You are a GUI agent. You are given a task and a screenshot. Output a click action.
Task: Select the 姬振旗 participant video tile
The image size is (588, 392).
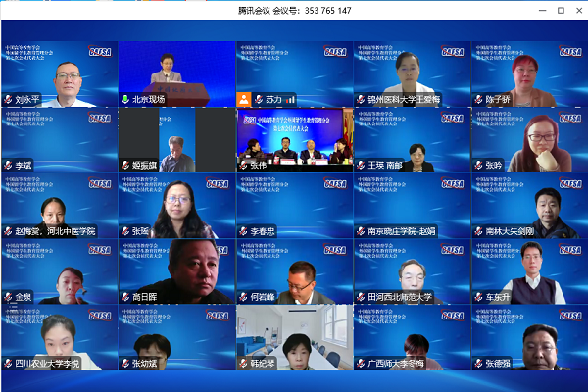(176, 137)
